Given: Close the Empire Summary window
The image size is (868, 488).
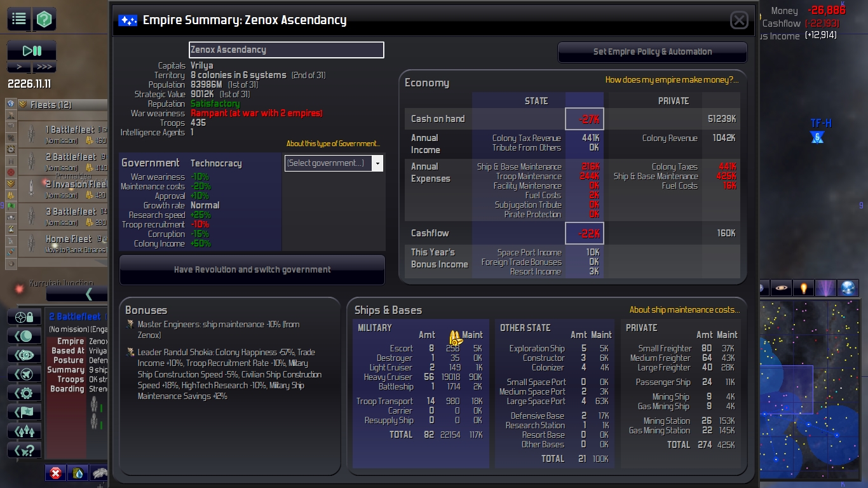Looking at the screenshot, I should (739, 20).
